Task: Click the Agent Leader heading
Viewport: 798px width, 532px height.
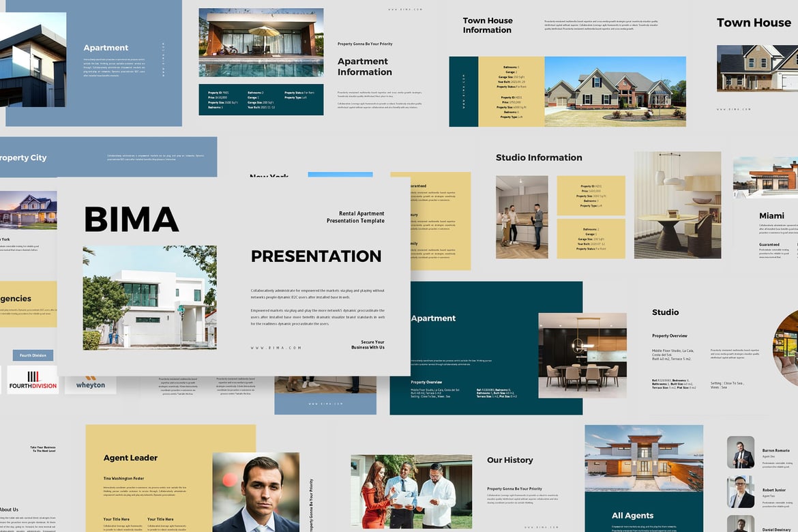Action: [x=130, y=458]
